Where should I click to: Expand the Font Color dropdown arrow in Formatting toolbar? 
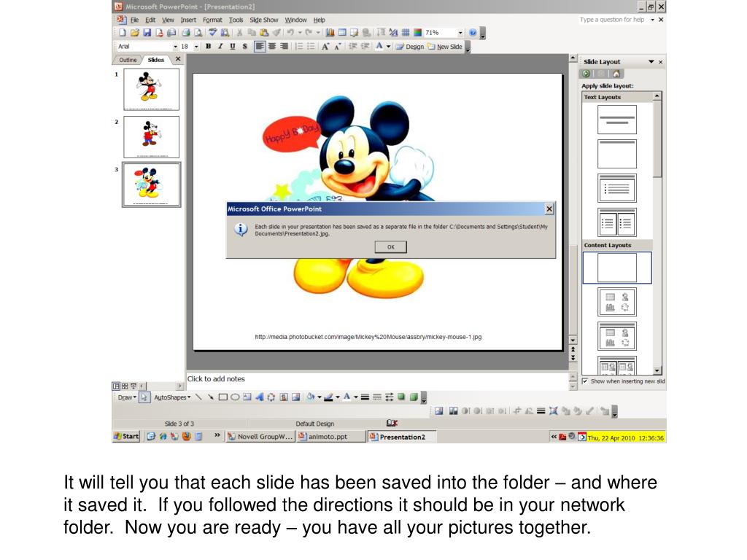(388, 46)
